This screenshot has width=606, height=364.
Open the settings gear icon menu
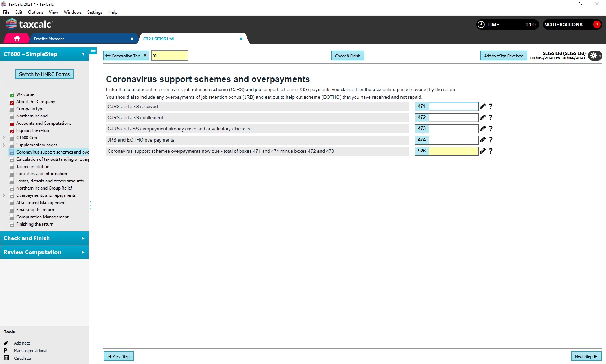[594, 56]
